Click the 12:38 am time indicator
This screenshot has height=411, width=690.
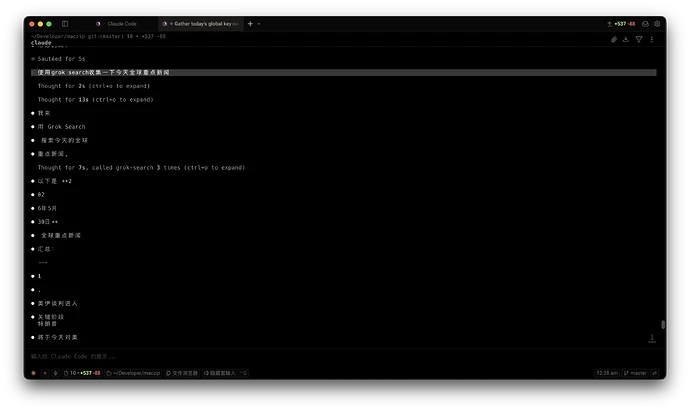(607, 373)
